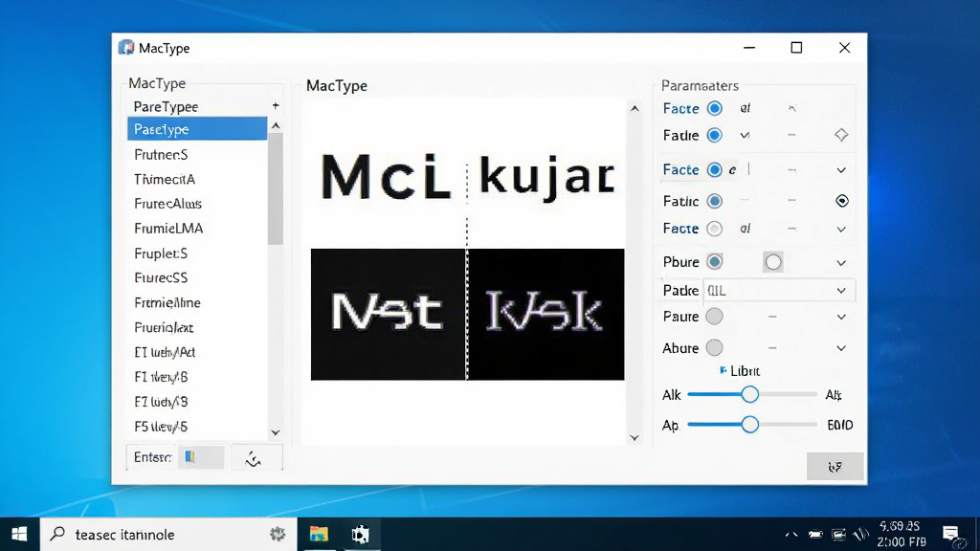Image resolution: width=980 pixels, height=551 pixels.
Task: Click the preview pane's down scroll arrow
Action: tap(635, 438)
